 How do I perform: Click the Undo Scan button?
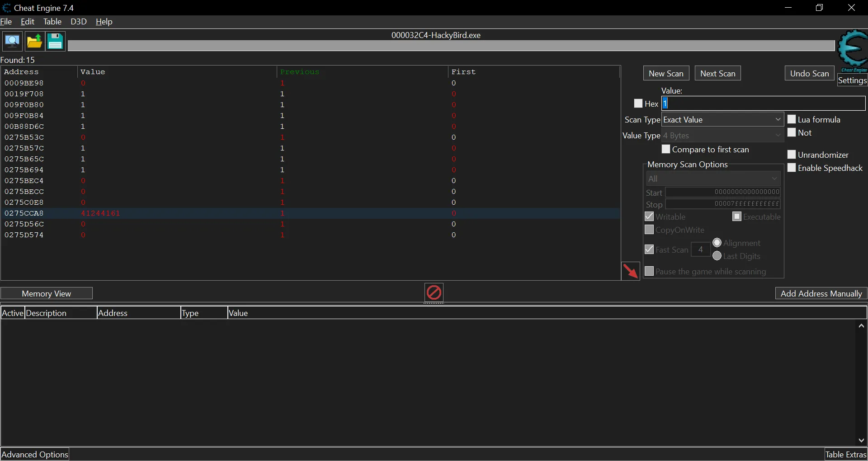coord(809,73)
